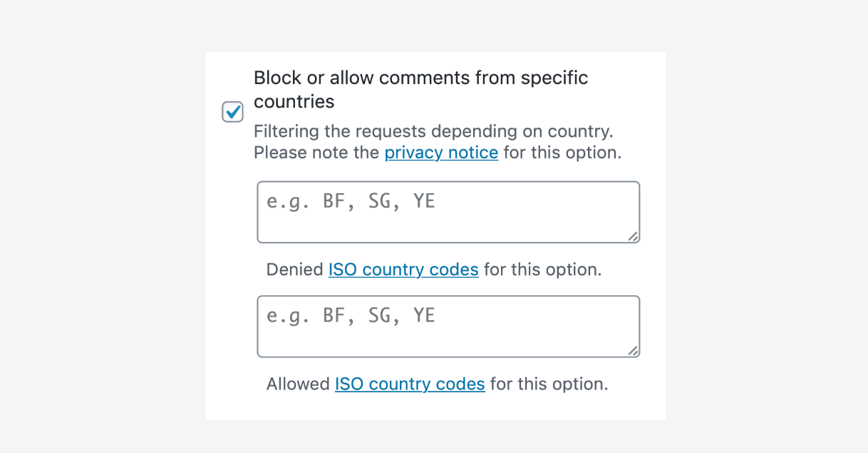Click the 'e.g. BF, SG, YE' placeholder in allowed box
The width and height of the screenshot is (868, 453).
click(351, 316)
